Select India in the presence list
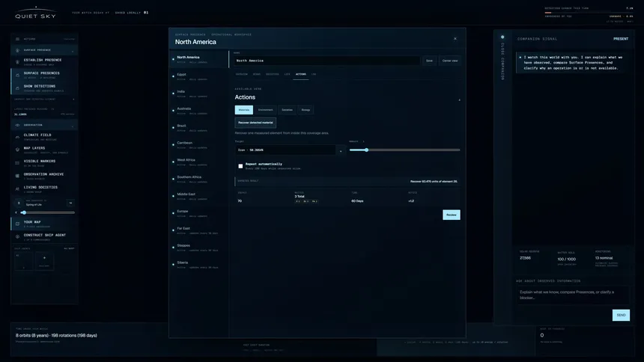The image size is (644, 362). coord(198,94)
